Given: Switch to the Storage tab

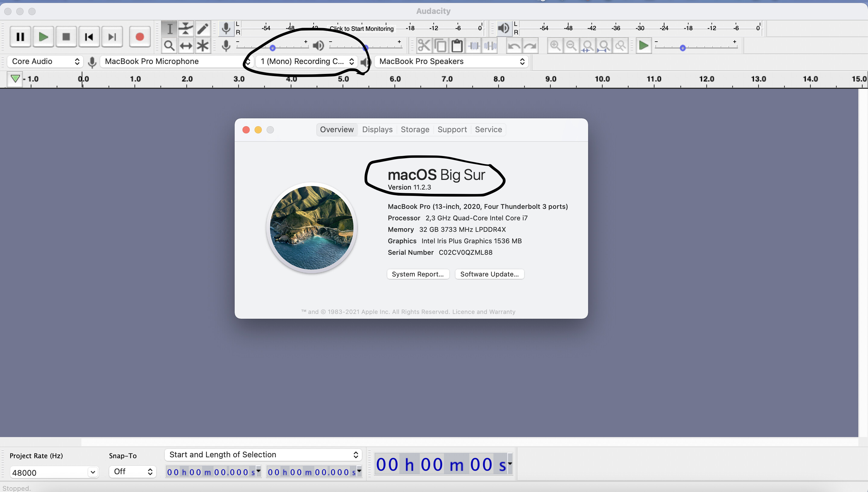Looking at the screenshot, I should click(x=415, y=129).
